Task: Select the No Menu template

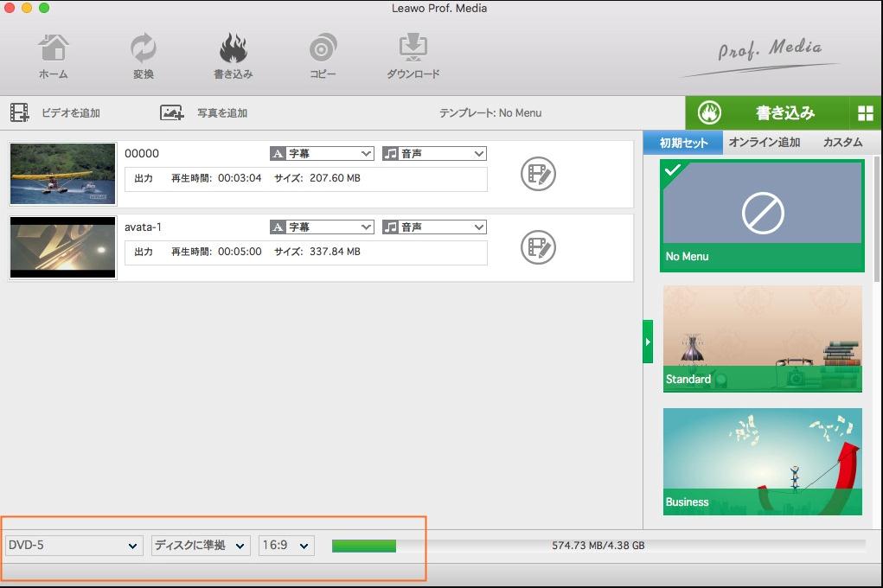Action: click(762, 215)
